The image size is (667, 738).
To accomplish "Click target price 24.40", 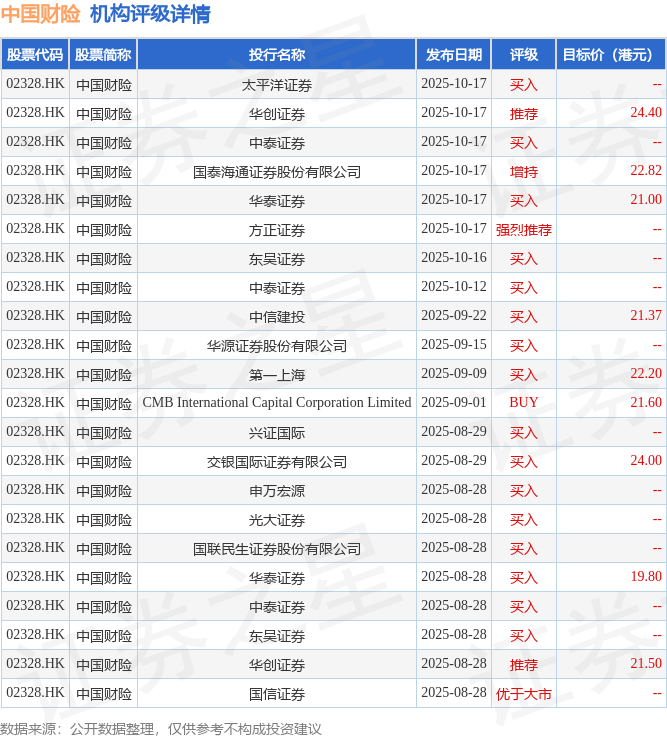I will (646, 112).
